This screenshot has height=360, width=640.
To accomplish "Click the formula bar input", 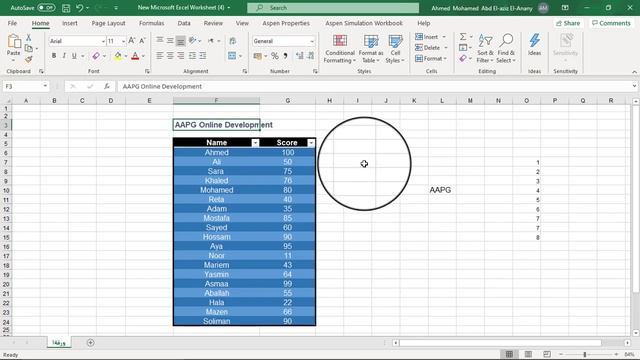I will (376, 87).
